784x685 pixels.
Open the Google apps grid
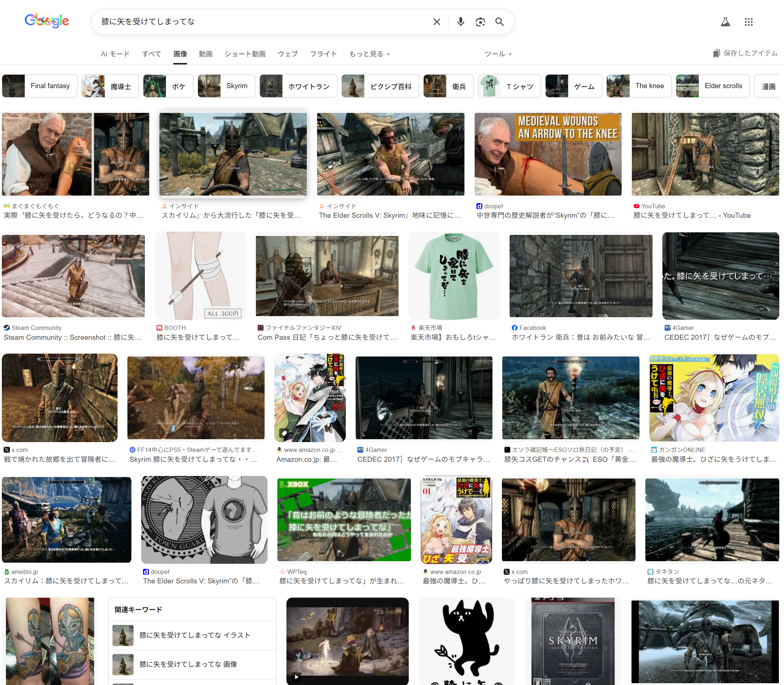748,22
